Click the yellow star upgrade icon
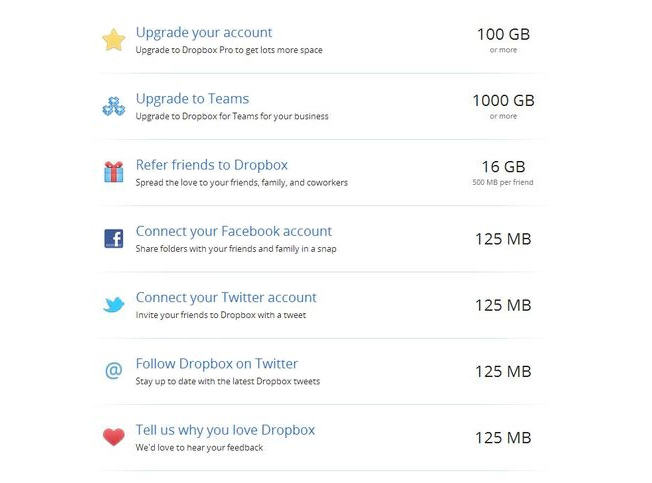Viewport: 652px width, 483px height. pyautogui.click(x=114, y=40)
